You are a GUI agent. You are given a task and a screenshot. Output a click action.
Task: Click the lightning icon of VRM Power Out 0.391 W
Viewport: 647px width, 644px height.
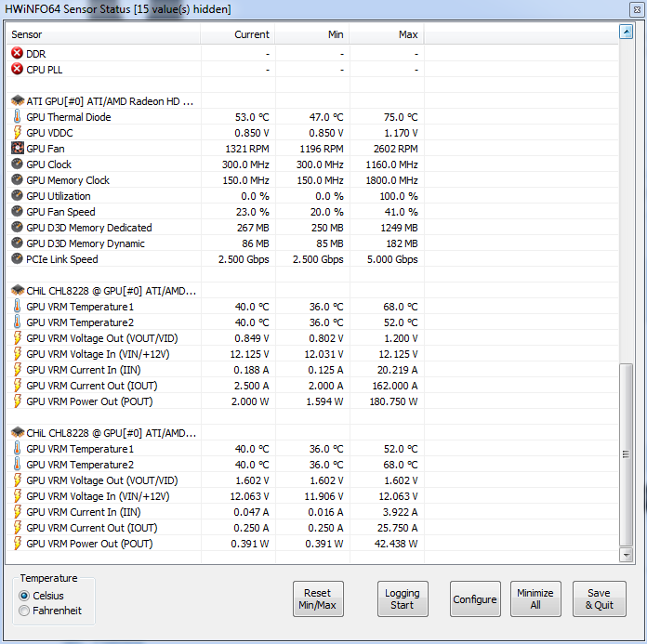(x=17, y=543)
